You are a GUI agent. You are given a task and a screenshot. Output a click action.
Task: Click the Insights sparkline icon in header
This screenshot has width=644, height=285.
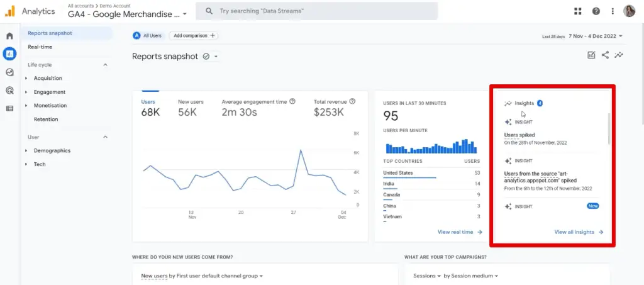coord(619,55)
